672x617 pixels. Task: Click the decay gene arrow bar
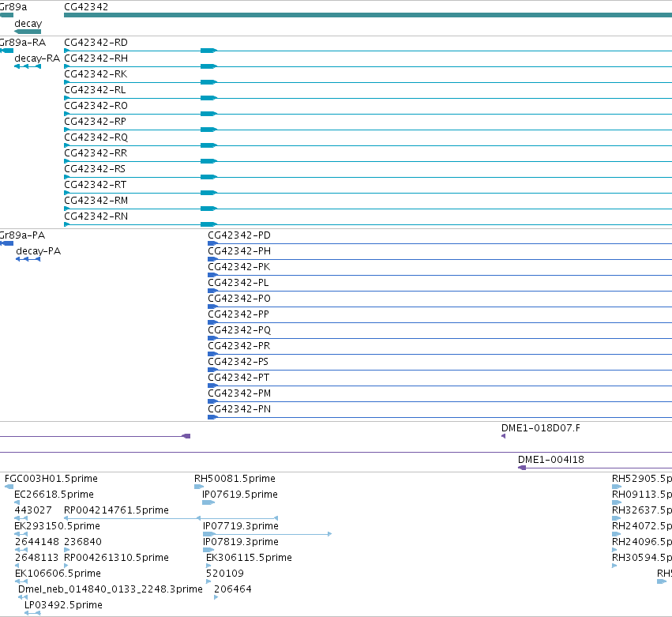tap(28, 32)
